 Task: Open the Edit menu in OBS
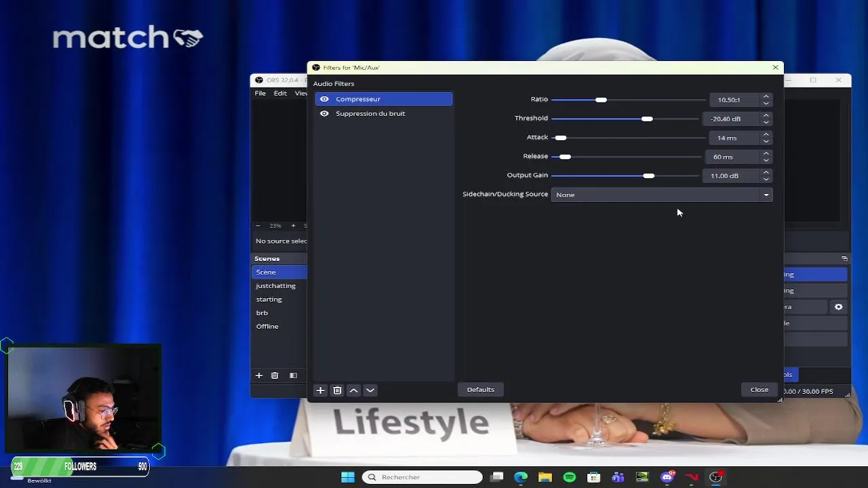tap(280, 94)
